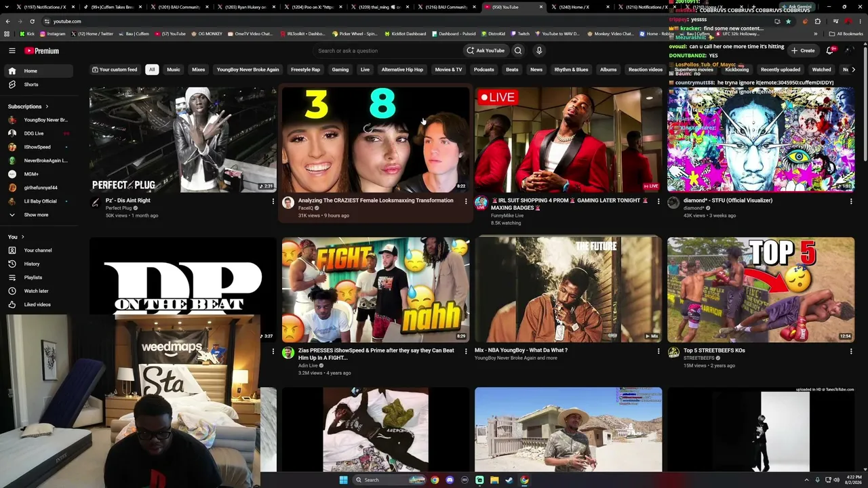This screenshot has width=868, height=488.
Task: Open options for Looksmaxxing Transformation video
Action: (466, 201)
